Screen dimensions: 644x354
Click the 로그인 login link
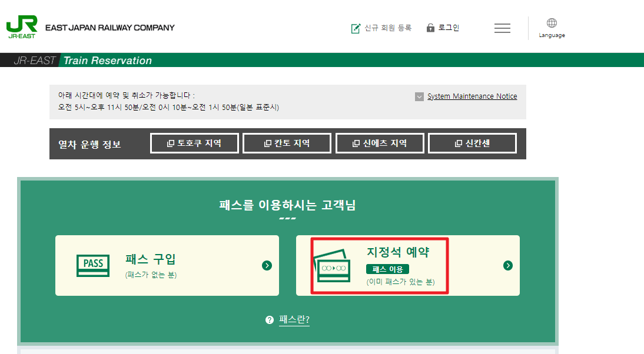[x=449, y=27]
